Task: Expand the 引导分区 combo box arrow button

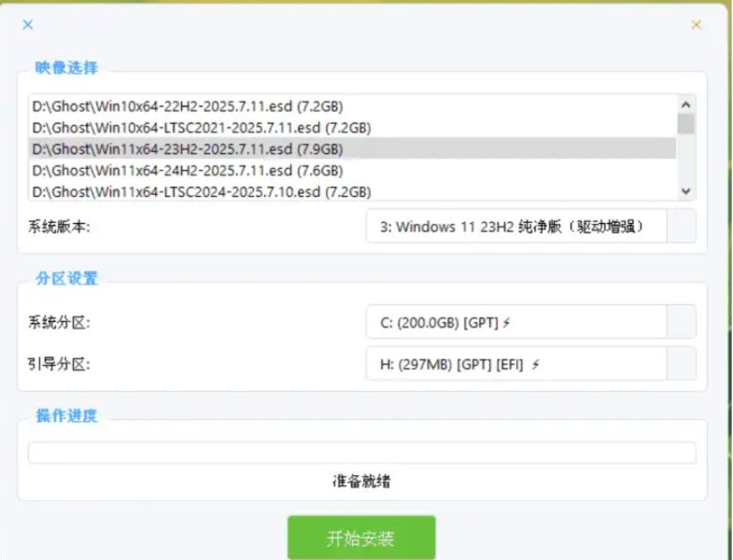Action: [x=682, y=363]
